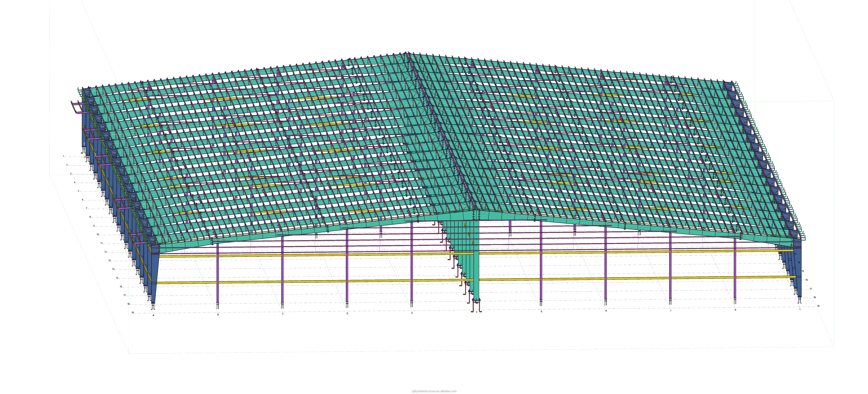This screenshot has height=394, width=868.
Task: Click grid line number 10 on left
Action: click(x=98, y=234)
